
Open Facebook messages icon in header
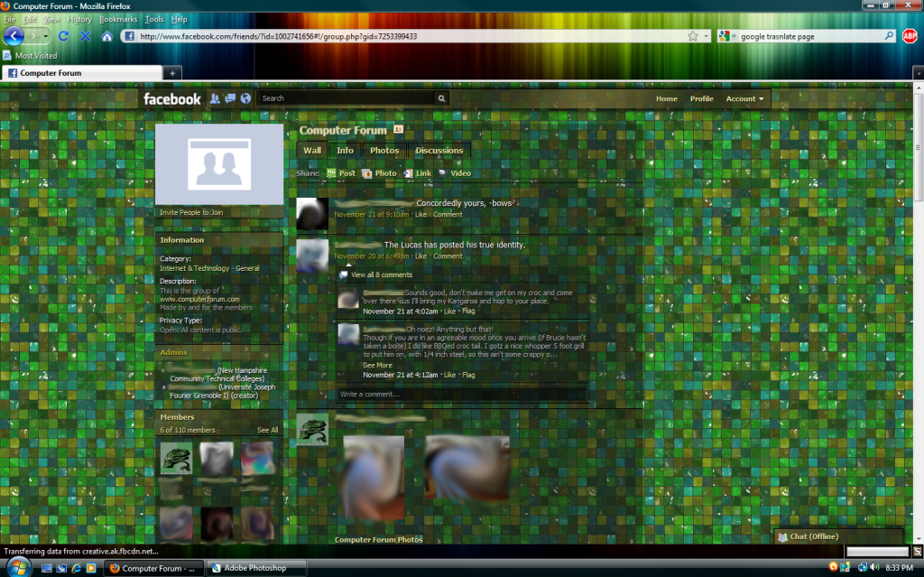pyautogui.click(x=230, y=98)
